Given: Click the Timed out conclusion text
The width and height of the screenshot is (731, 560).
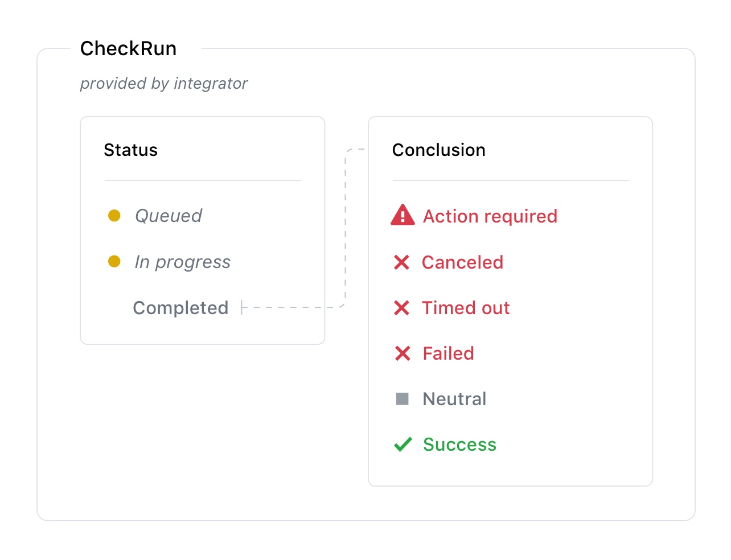Looking at the screenshot, I should click(x=466, y=308).
